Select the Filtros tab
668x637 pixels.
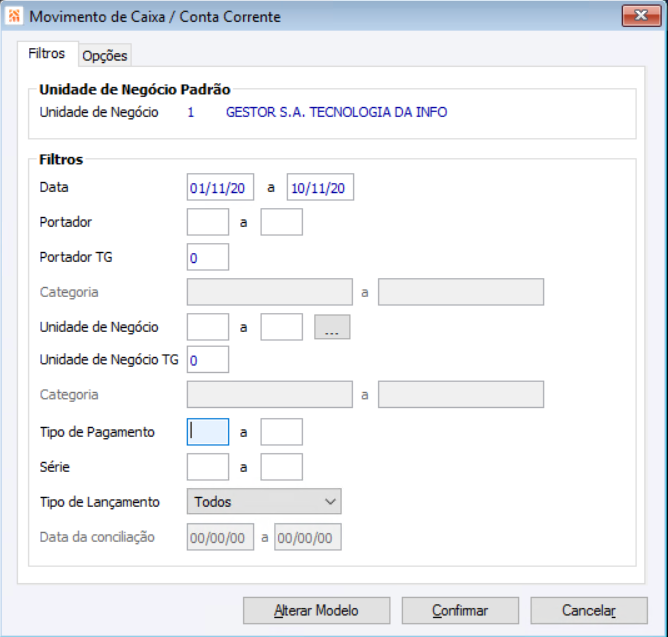tap(47, 54)
